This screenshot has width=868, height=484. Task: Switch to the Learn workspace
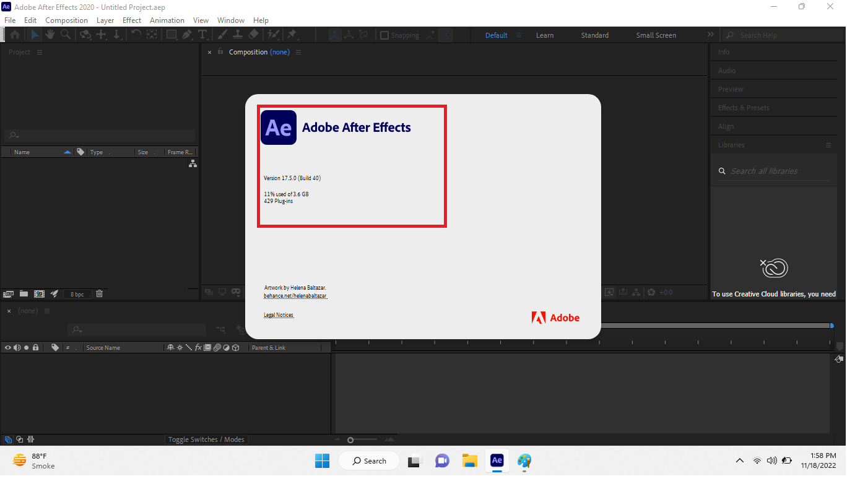[545, 35]
